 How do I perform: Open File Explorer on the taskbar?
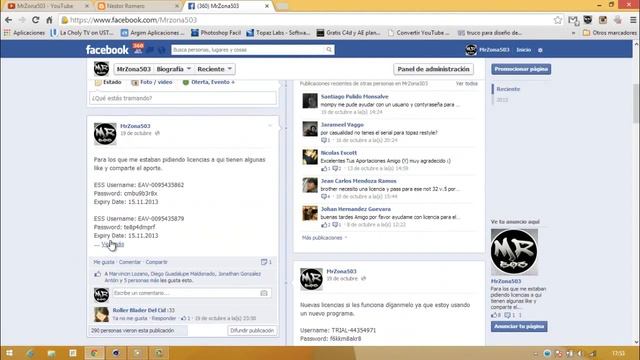pyautogui.click(x=51, y=353)
